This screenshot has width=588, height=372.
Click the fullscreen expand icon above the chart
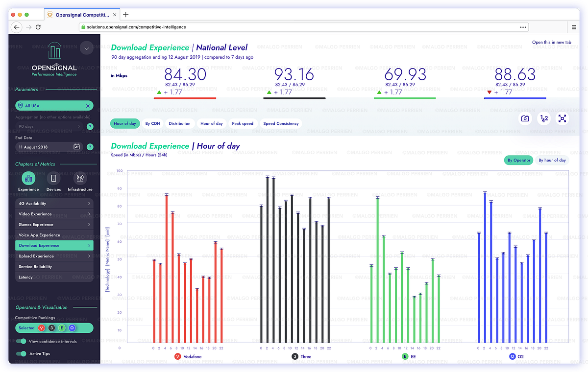click(x=562, y=118)
